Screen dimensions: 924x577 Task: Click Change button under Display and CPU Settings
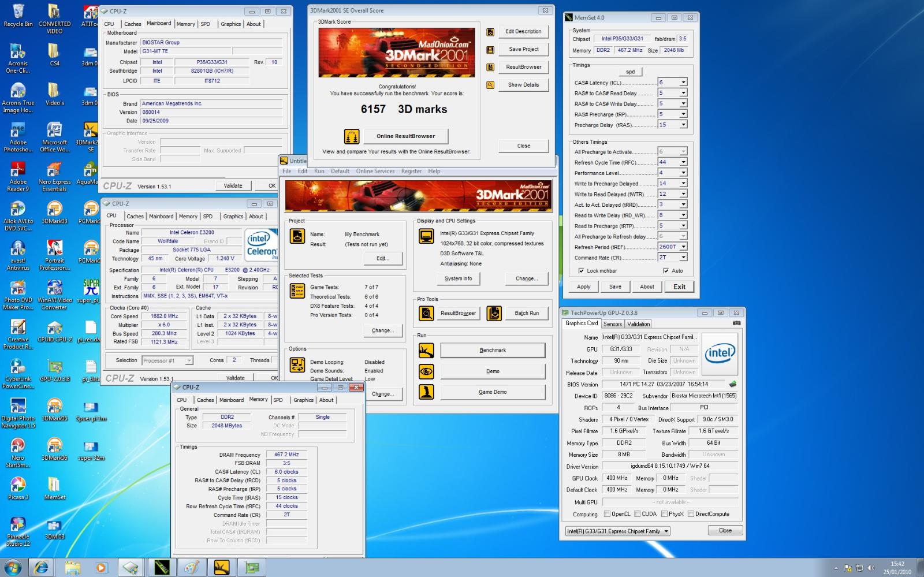527,279
